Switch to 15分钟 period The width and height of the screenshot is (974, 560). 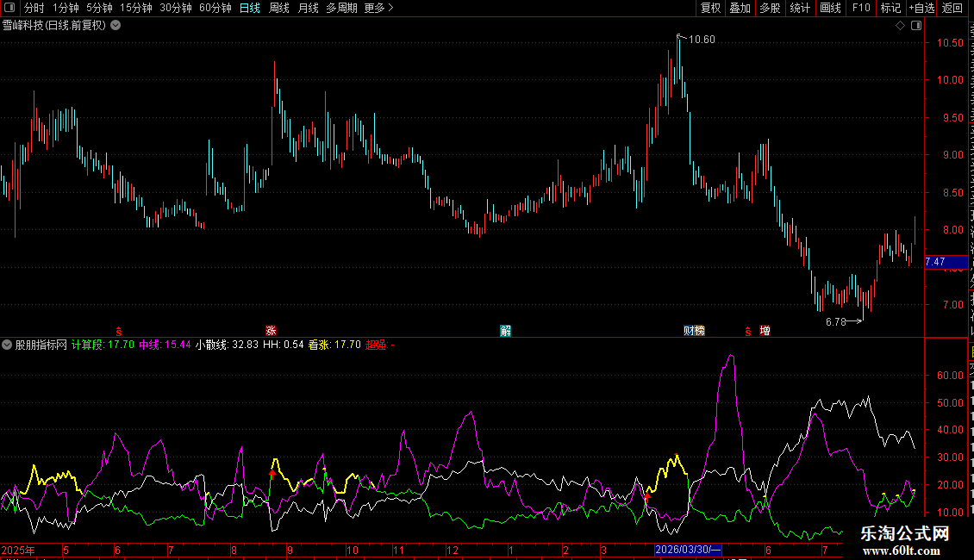pos(136,8)
